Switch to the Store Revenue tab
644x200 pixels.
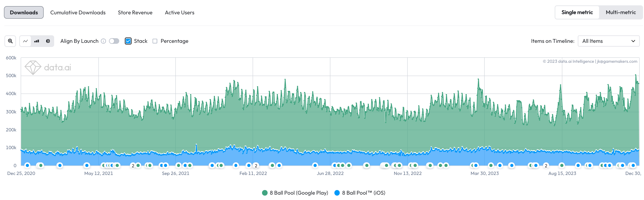coord(135,13)
